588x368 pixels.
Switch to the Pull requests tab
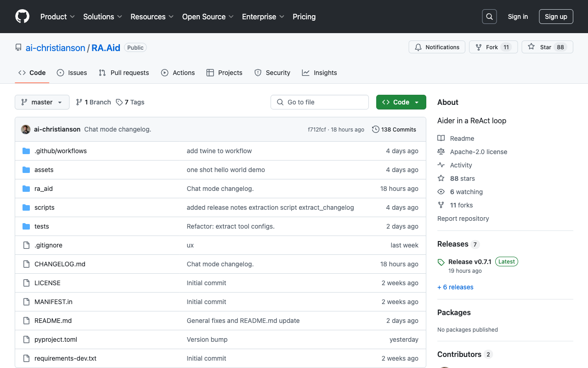click(124, 73)
